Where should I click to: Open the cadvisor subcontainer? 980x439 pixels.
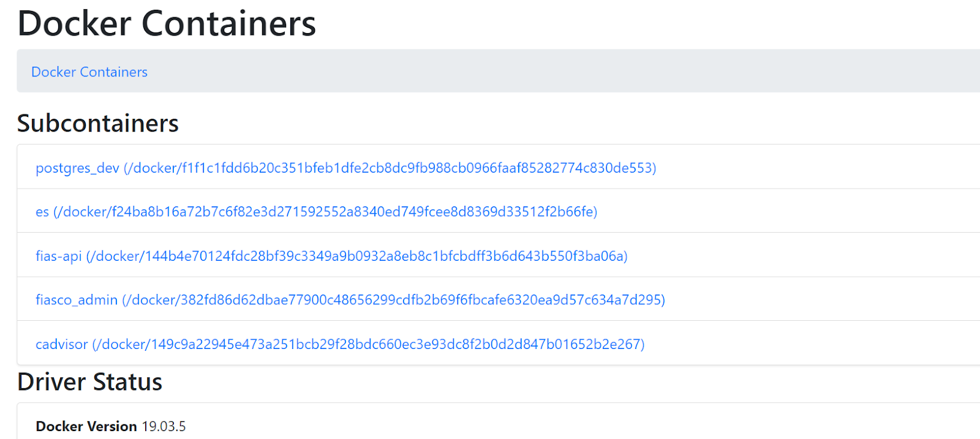coord(61,344)
